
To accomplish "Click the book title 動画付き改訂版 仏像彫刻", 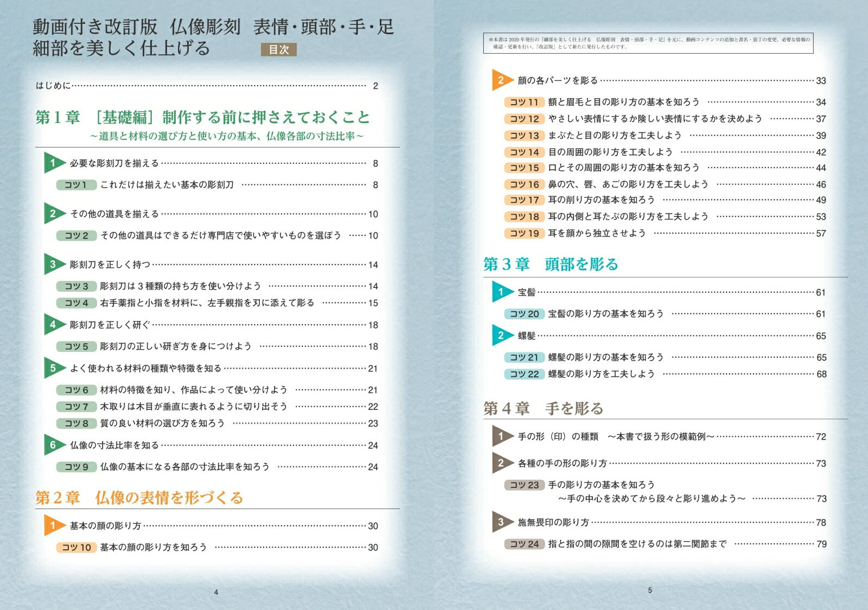I will point(213,27).
